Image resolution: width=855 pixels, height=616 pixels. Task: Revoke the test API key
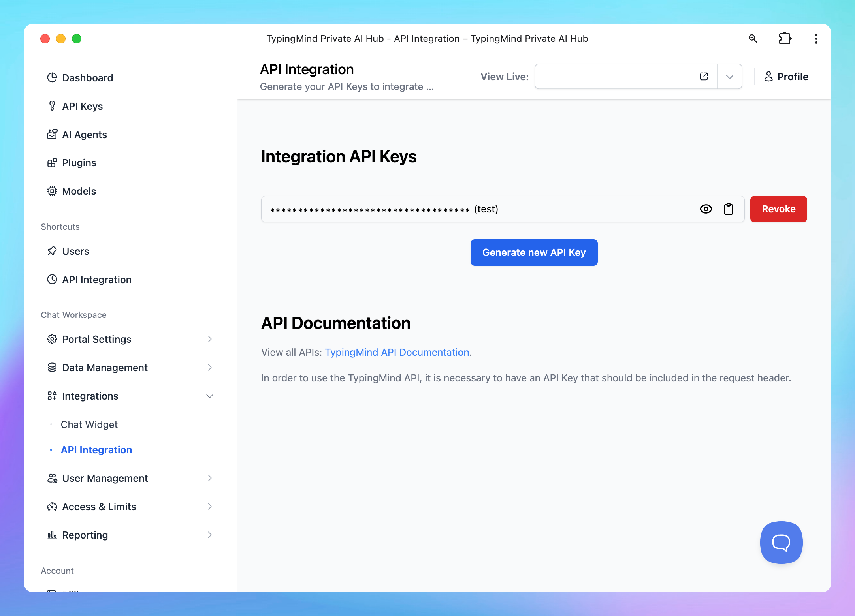(x=778, y=209)
